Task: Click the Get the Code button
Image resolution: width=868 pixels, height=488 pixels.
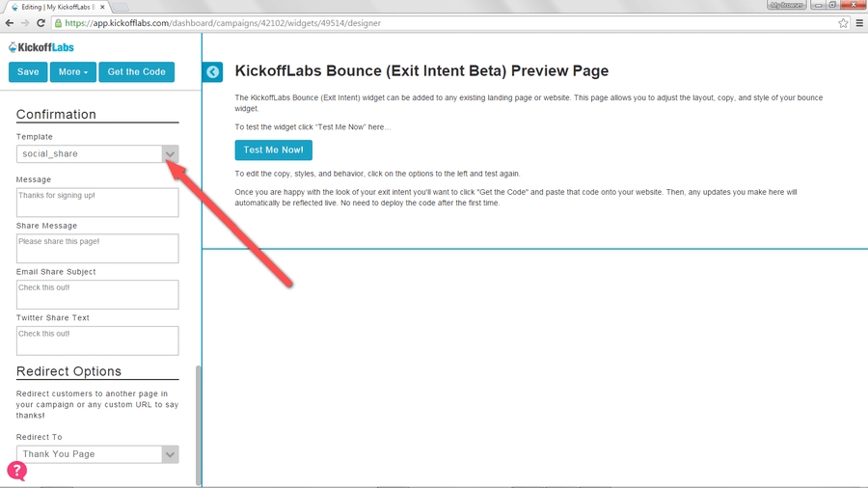Action: (x=137, y=72)
